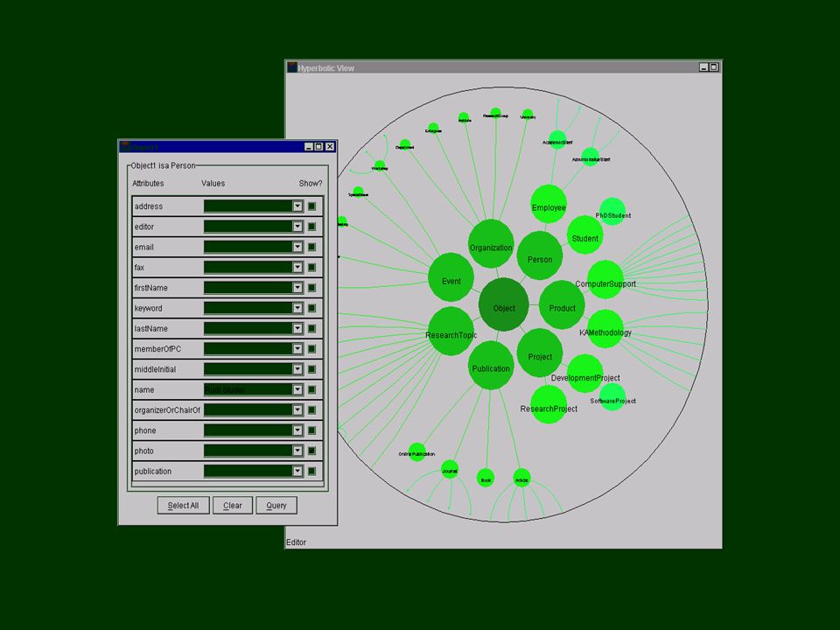Run the Query button
This screenshot has height=630, width=840.
pyautogui.click(x=276, y=505)
